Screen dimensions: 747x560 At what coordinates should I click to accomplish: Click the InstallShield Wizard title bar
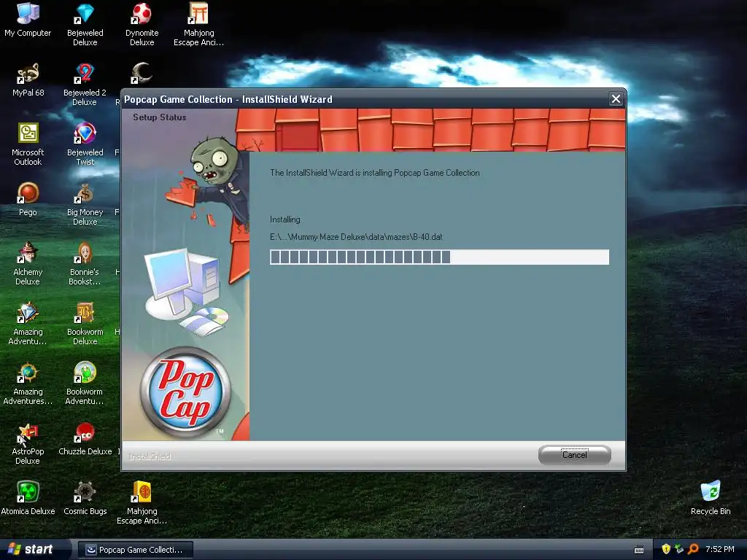tap(365, 99)
